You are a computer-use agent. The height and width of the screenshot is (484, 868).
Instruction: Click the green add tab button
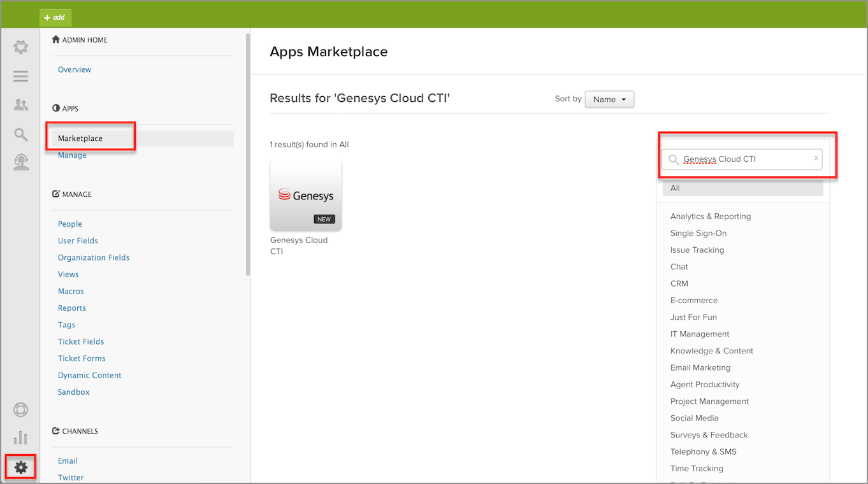pos(55,17)
